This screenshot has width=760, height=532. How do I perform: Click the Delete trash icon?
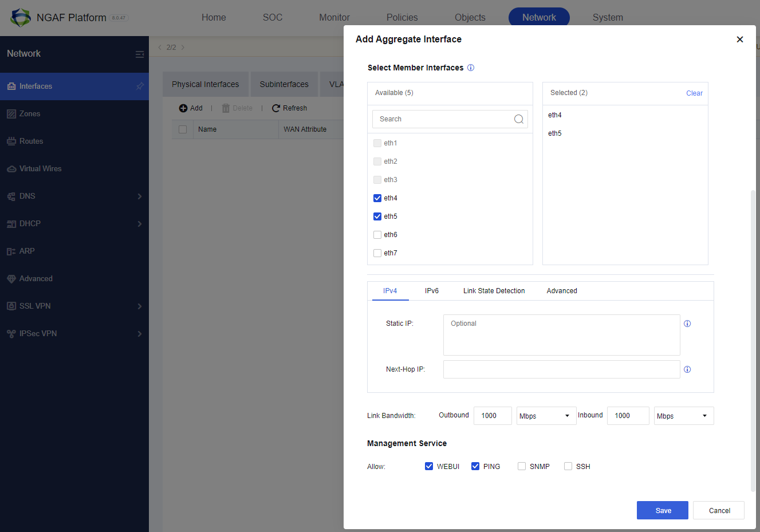(226, 108)
